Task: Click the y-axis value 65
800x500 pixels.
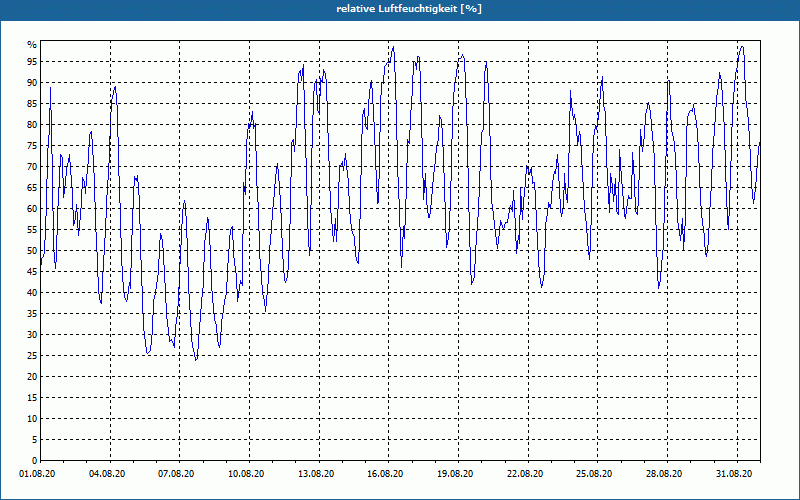Action: click(x=32, y=188)
